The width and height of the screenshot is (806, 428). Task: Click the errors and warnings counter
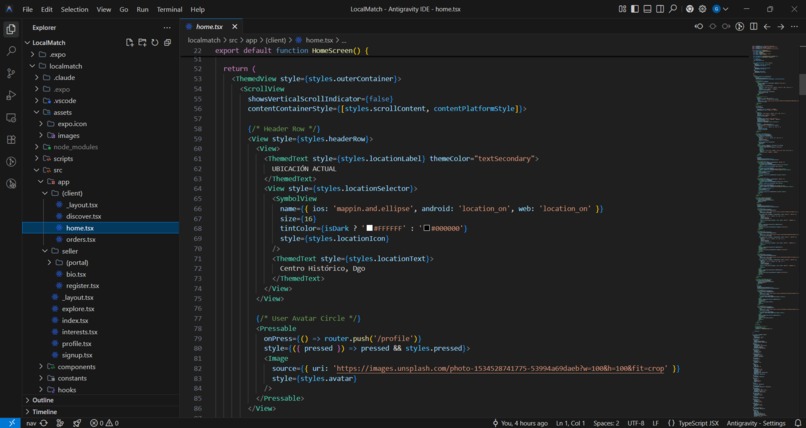104,423
